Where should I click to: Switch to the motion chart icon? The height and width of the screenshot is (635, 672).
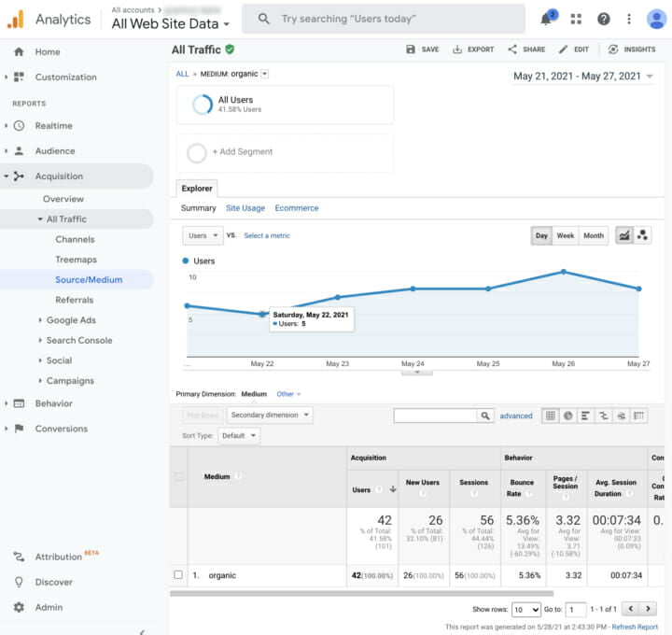click(x=642, y=235)
